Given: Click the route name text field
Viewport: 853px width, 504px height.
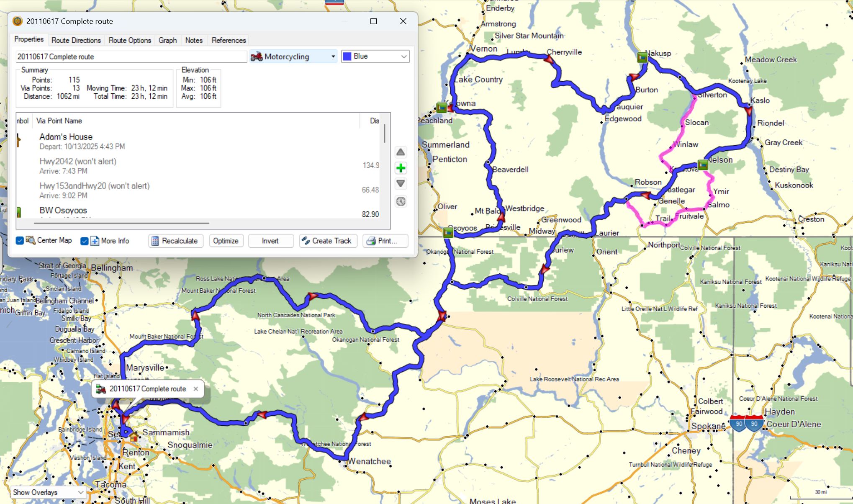Looking at the screenshot, I should [131, 57].
